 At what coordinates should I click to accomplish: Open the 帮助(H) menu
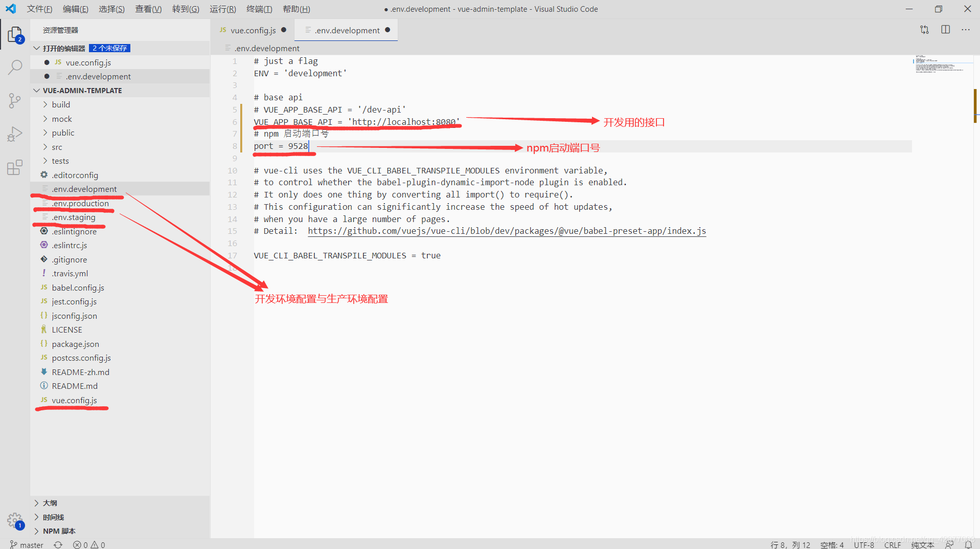click(x=297, y=9)
